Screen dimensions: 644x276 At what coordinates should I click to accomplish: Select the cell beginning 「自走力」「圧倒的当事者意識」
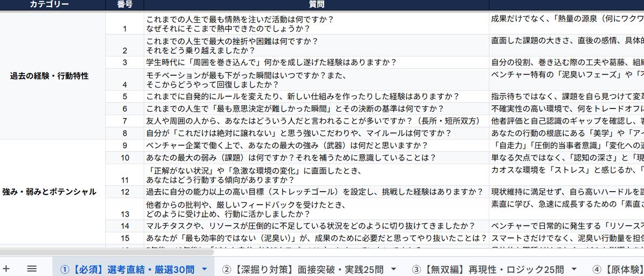566,146
